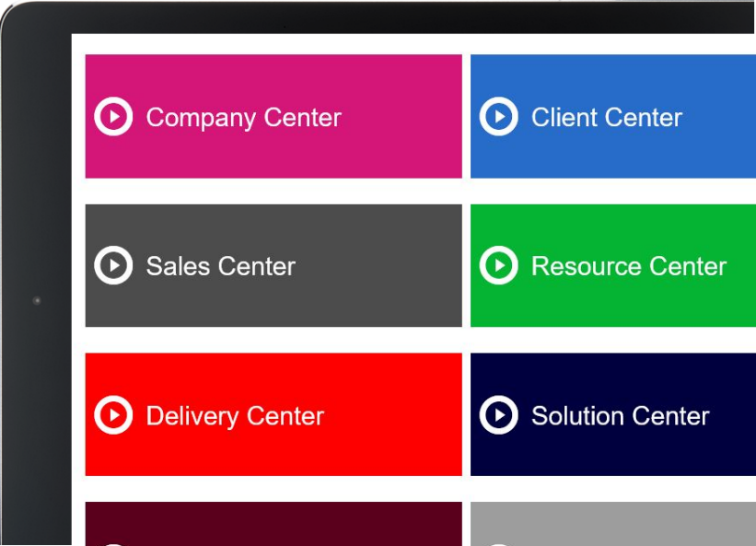Image resolution: width=756 pixels, height=546 pixels.
Task: Select the partially visible dark maroon tile
Action: 273,524
